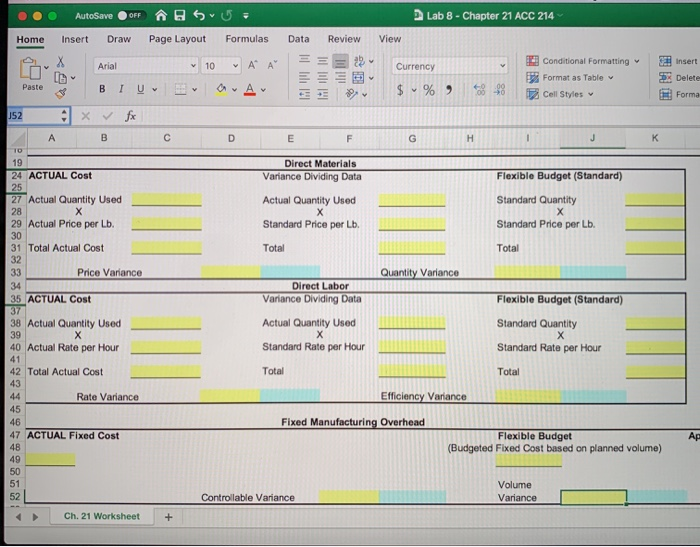
Task: Redo the last action
Action: pyautogui.click(x=227, y=16)
